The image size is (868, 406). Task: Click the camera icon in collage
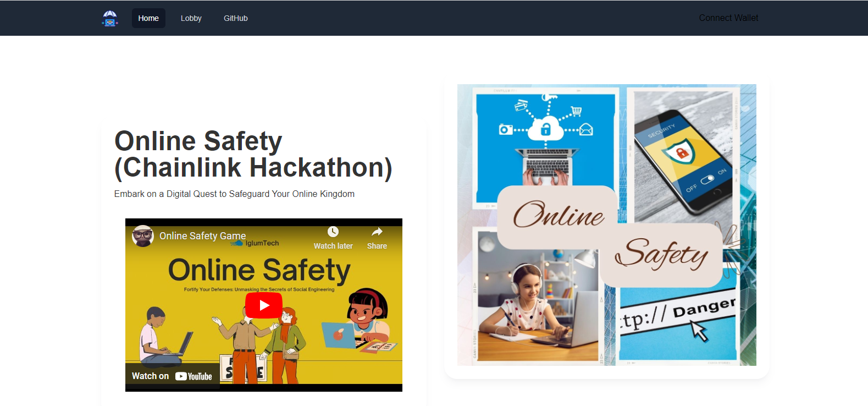coord(505,129)
